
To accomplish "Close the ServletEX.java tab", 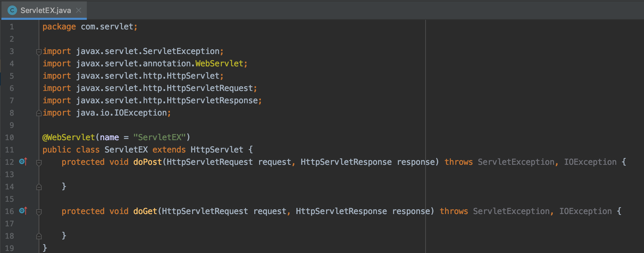I will click(x=79, y=10).
